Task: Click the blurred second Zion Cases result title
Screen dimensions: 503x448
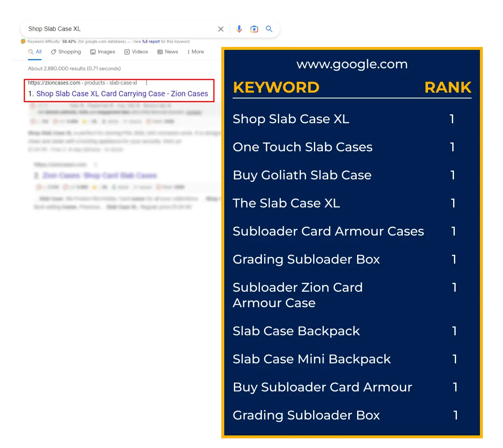Action: [100, 175]
